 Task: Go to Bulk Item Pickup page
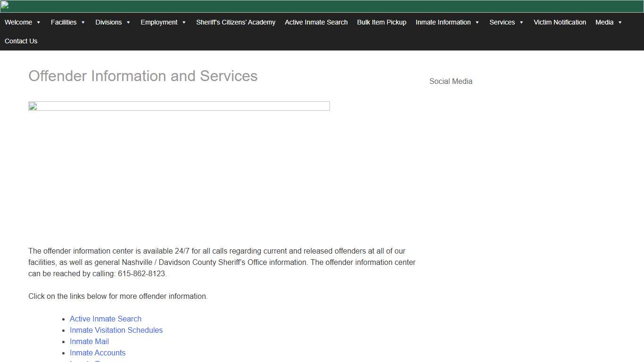coord(381,22)
